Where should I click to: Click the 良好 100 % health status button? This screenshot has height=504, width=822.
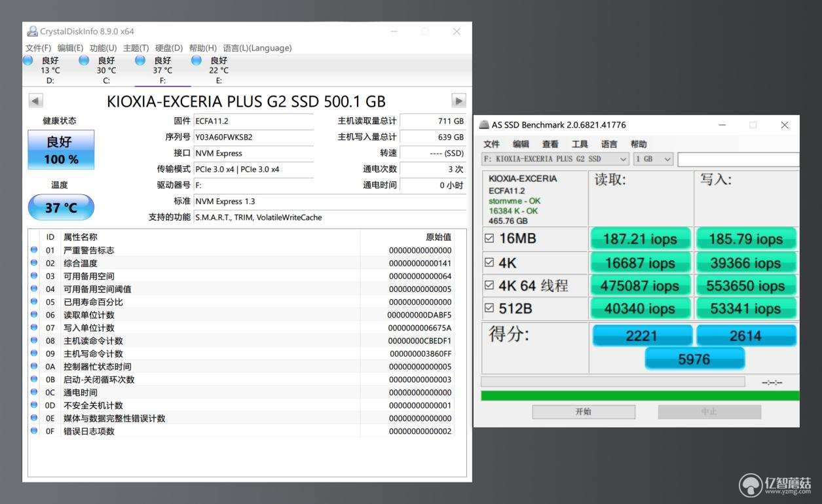tap(61, 150)
